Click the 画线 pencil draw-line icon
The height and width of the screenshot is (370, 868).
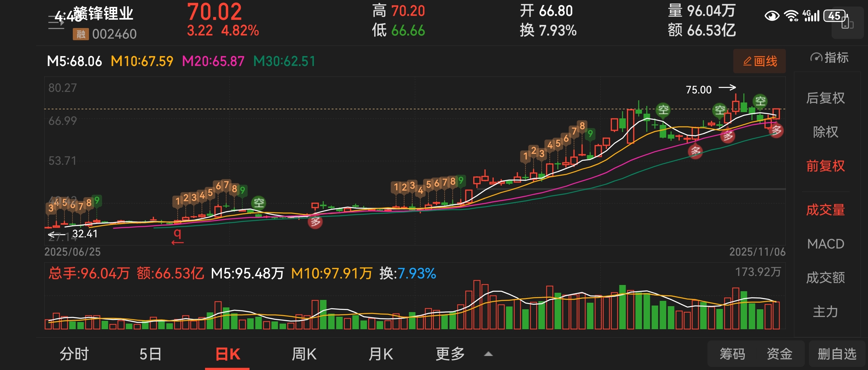tap(747, 61)
